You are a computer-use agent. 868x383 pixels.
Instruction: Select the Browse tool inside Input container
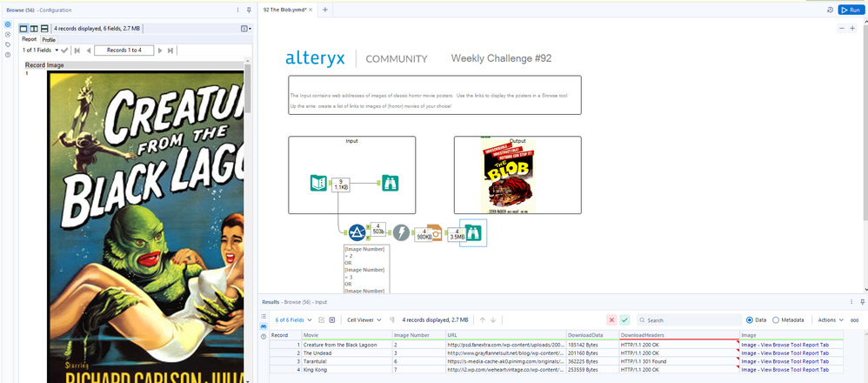click(x=391, y=183)
